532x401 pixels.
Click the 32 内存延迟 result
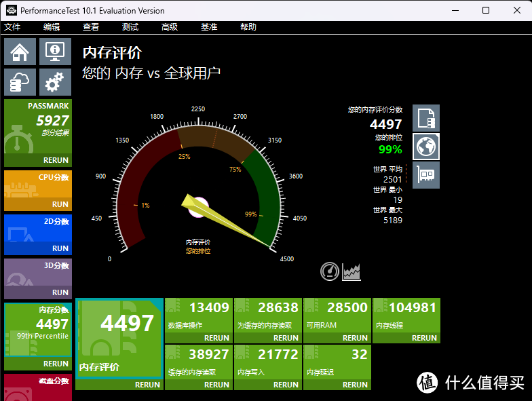coord(337,362)
